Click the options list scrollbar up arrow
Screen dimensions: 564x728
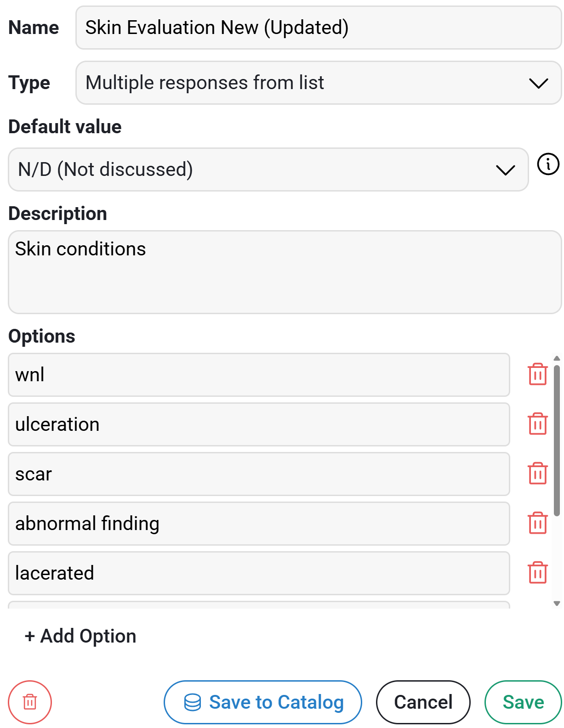pyautogui.click(x=557, y=358)
